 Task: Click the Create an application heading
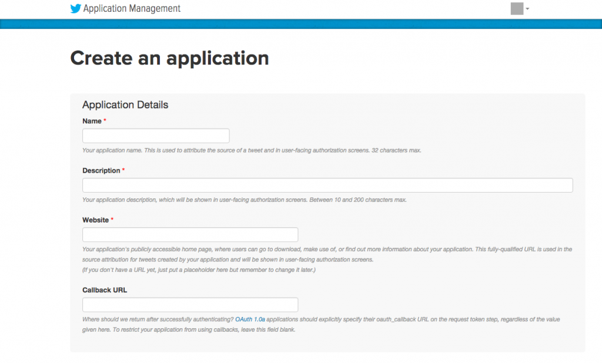tap(169, 58)
